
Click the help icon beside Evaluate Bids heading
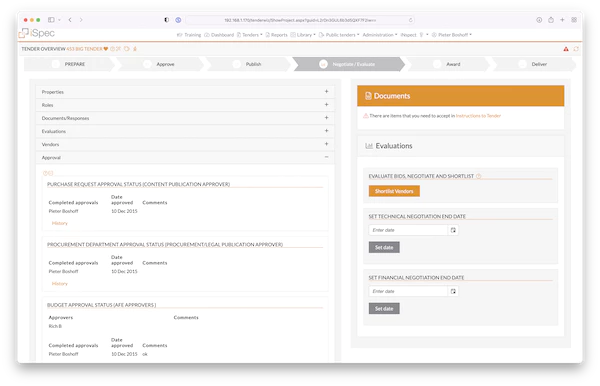[x=478, y=176]
